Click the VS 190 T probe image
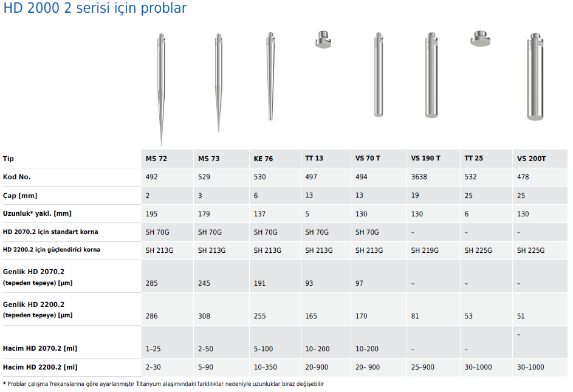Screen dimensions: 573x392 (431, 75)
